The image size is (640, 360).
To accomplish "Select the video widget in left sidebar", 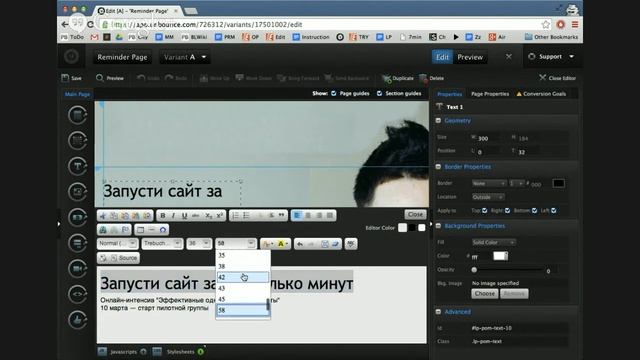I will [77, 269].
